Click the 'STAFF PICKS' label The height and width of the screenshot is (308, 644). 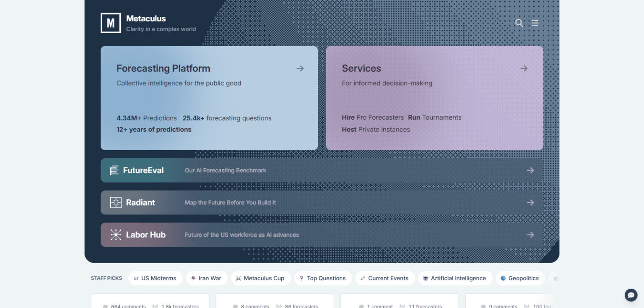pyautogui.click(x=106, y=278)
